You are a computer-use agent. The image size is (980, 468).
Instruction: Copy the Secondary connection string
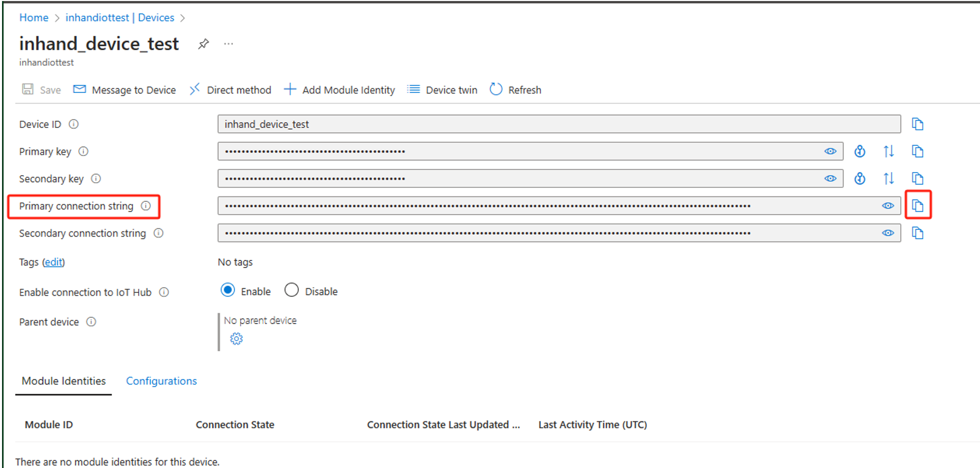[x=918, y=233]
